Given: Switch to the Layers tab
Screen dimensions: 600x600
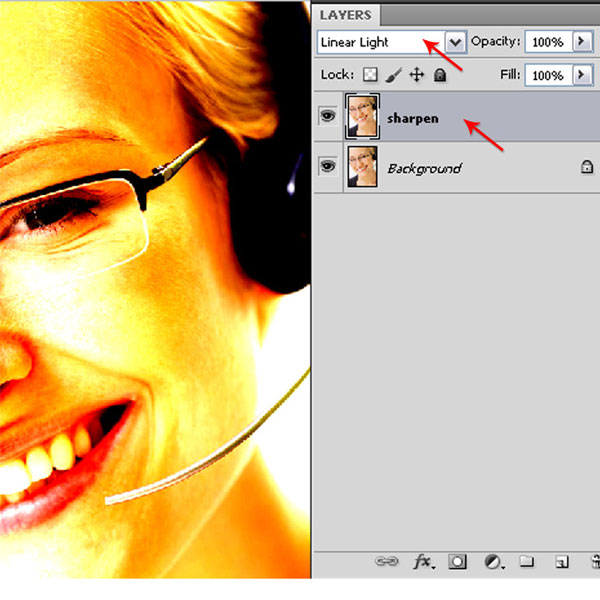Looking at the screenshot, I should click(346, 15).
